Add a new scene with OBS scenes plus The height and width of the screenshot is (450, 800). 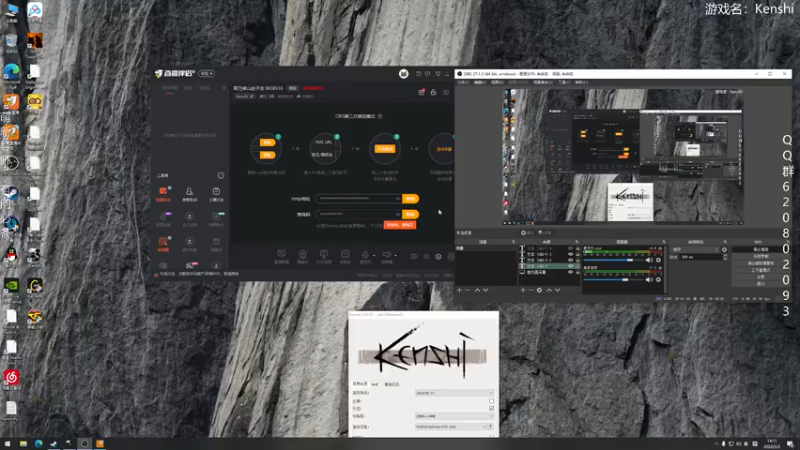[x=459, y=290]
